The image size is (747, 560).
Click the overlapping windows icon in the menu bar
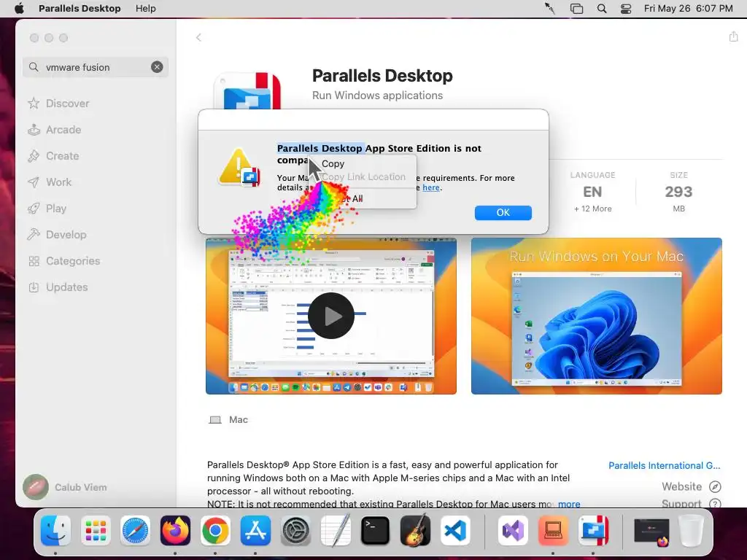(x=576, y=9)
